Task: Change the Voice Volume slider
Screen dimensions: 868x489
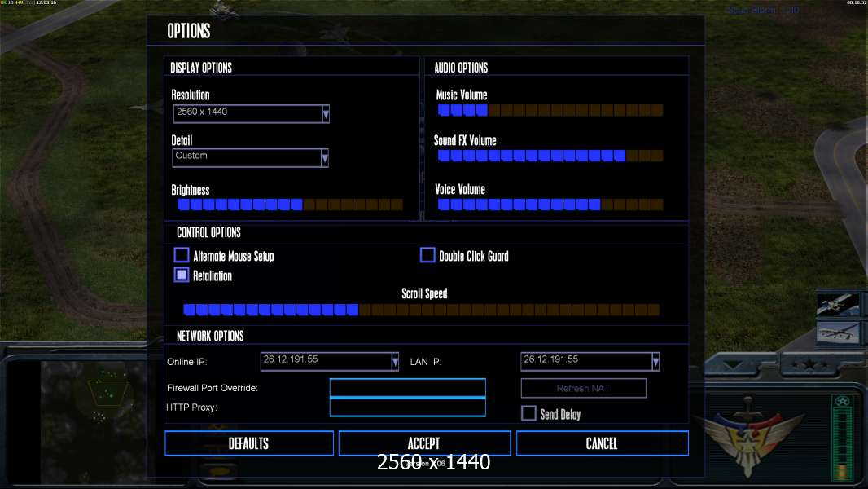Action: coord(550,205)
